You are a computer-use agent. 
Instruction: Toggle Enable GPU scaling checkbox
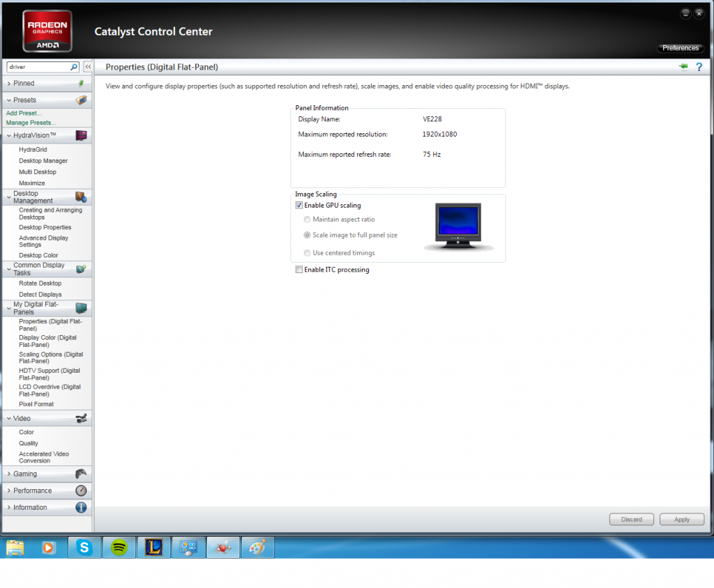(x=298, y=206)
